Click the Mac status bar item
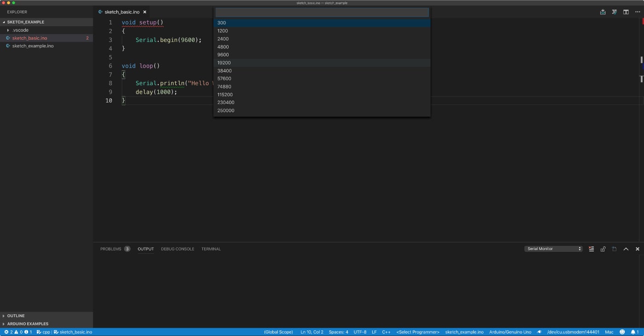Image resolution: width=644 pixels, height=336 pixels. pos(609,332)
